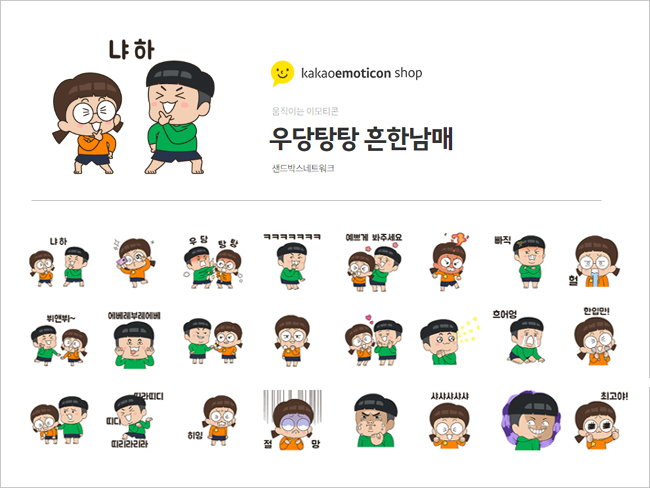Select the boy with purple aura emoticon
The image size is (650, 488).
pyautogui.click(x=531, y=420)
